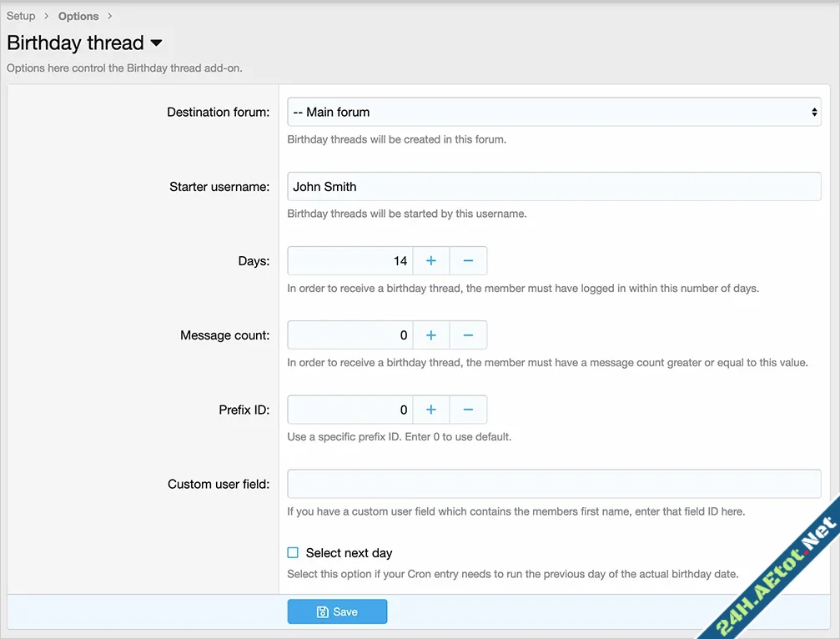Decrease the Message count with minus

468,335
